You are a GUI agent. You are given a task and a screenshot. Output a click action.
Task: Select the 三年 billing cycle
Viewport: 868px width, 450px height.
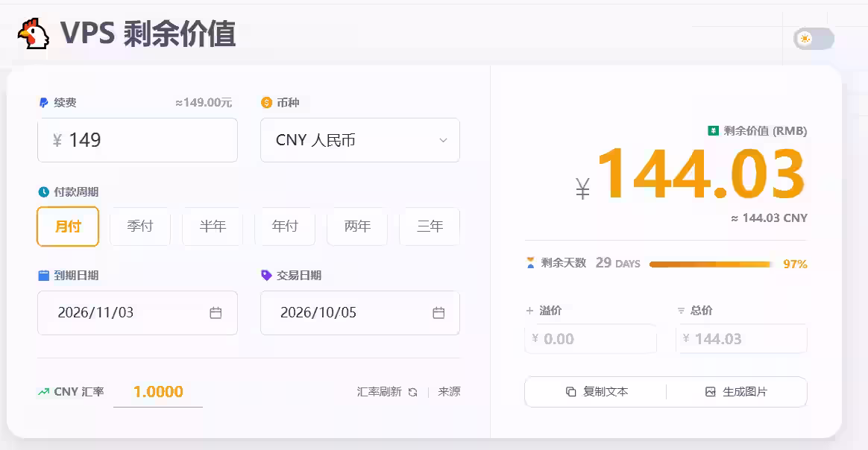pyautogui.click(x=430, y=226)
